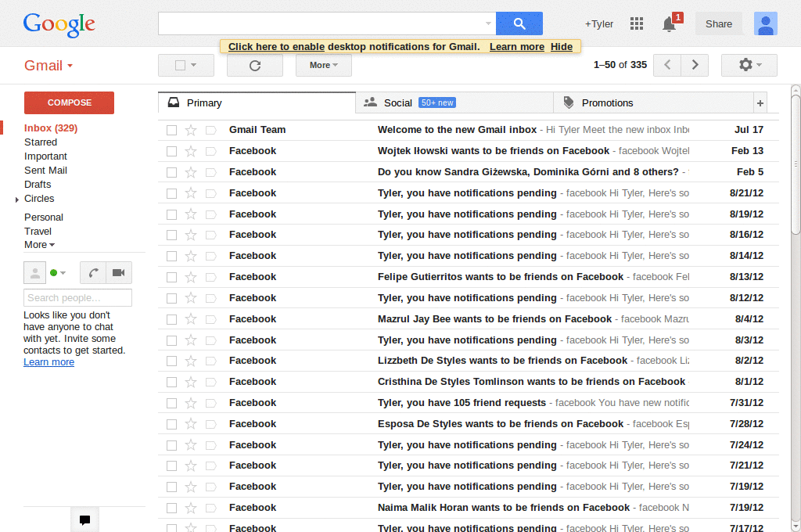Click the select-all checkbox in the toolbar
801x532 pixels.
coord(181,65)
